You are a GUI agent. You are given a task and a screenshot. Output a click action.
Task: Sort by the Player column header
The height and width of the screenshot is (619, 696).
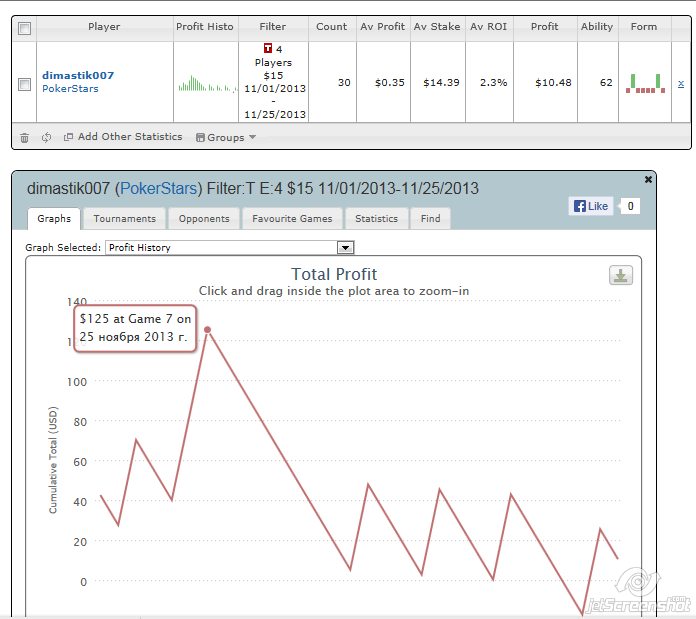104,27
